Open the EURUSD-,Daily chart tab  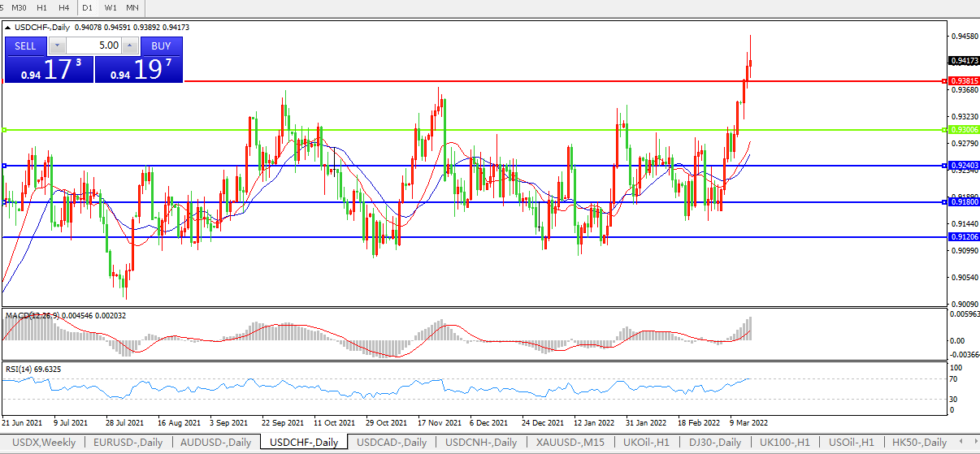128,443
